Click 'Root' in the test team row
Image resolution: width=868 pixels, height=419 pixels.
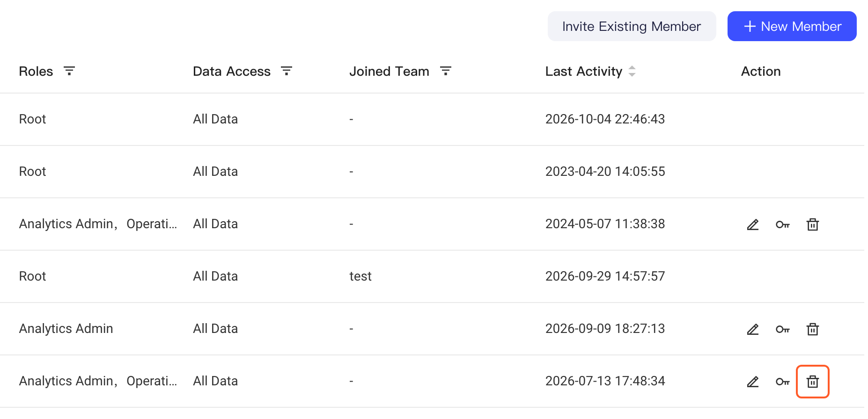32,276
